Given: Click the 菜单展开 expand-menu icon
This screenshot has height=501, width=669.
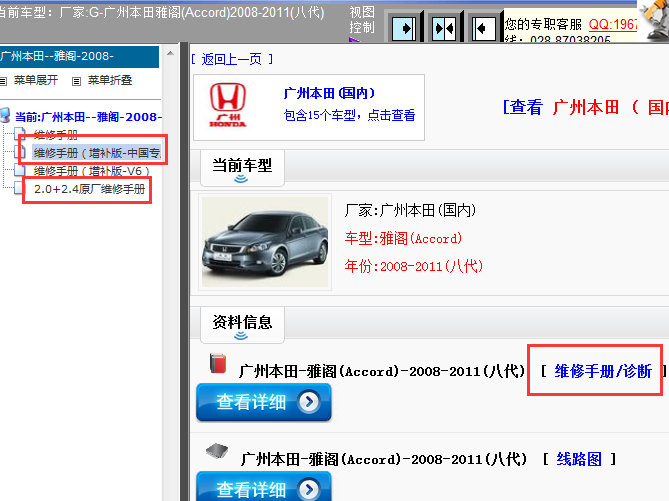Looking at the screenshot, I should pos(3,81).
